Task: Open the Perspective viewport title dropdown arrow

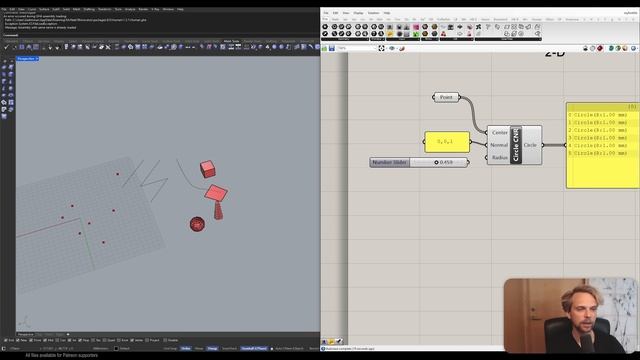Action: (x=37, y=59)
